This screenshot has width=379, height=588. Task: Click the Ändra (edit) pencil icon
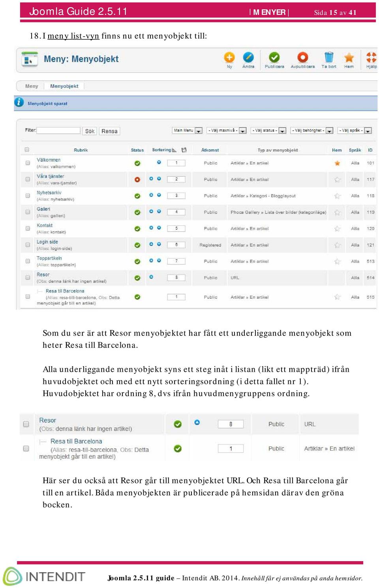pos(248,58)
